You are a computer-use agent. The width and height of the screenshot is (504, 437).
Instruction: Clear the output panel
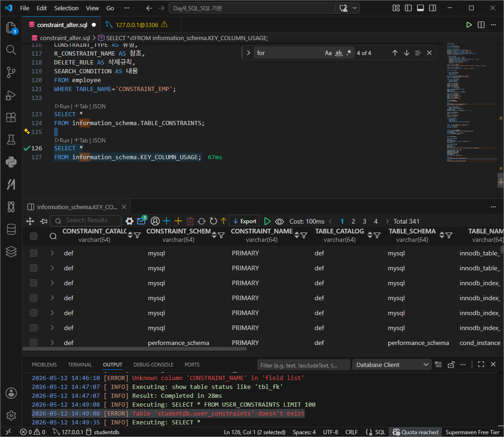click(438, 364)
